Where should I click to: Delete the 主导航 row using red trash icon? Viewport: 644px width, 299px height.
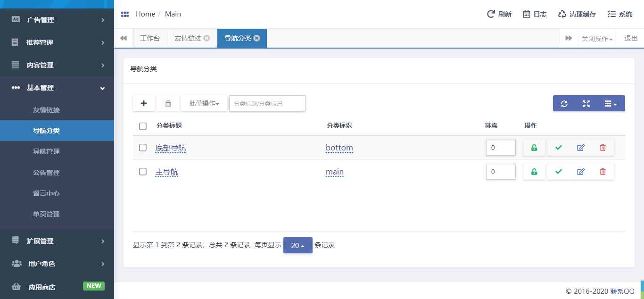603,172
